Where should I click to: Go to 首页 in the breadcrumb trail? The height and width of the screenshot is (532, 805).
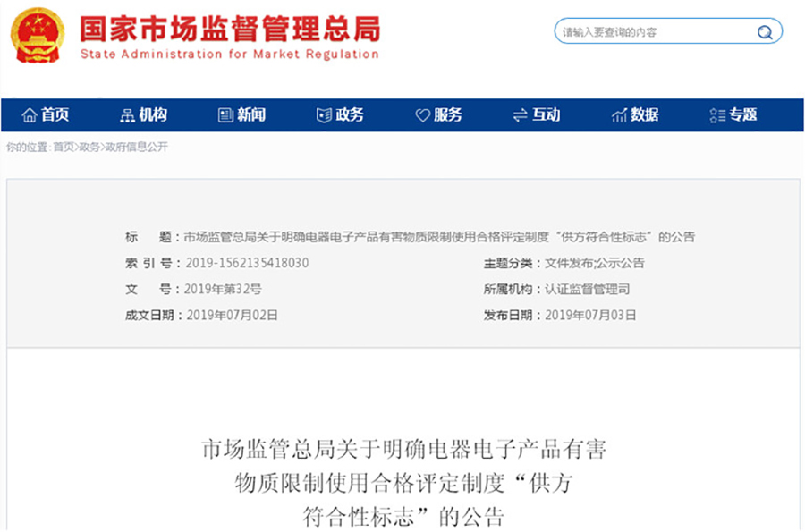coord(63,147)
